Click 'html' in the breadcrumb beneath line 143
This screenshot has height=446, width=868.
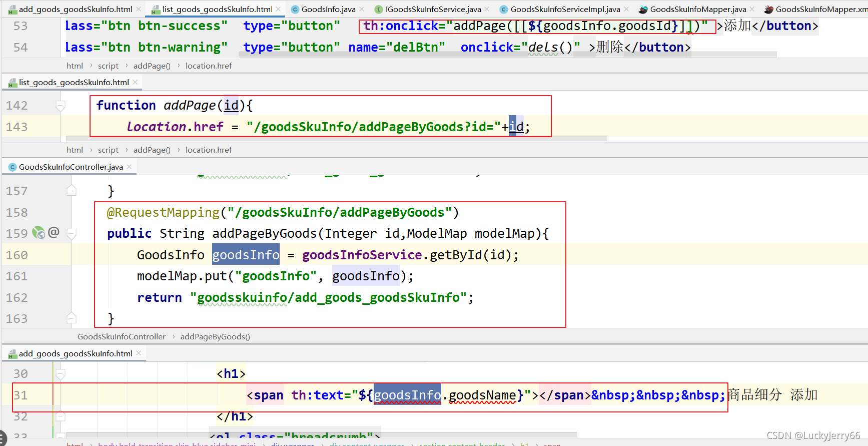[75, 150]
